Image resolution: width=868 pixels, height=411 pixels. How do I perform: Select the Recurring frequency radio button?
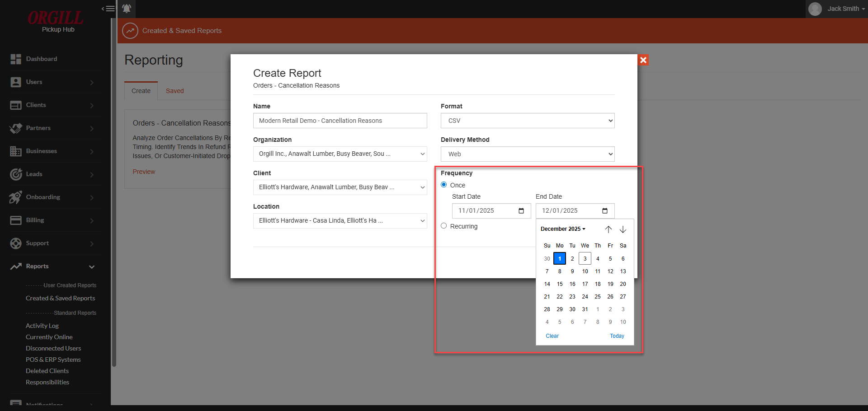444,226
